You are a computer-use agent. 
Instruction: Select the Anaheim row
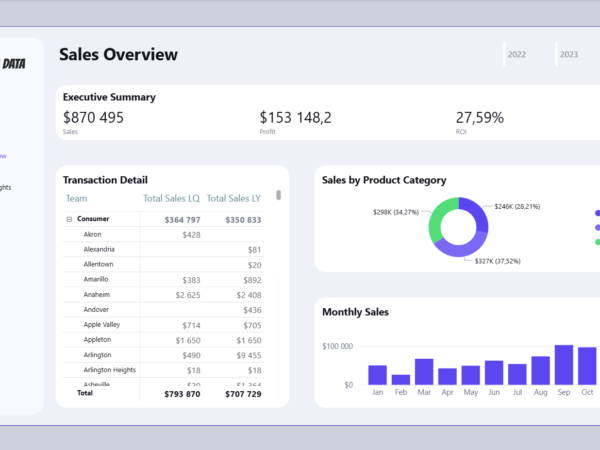(163, 295)
